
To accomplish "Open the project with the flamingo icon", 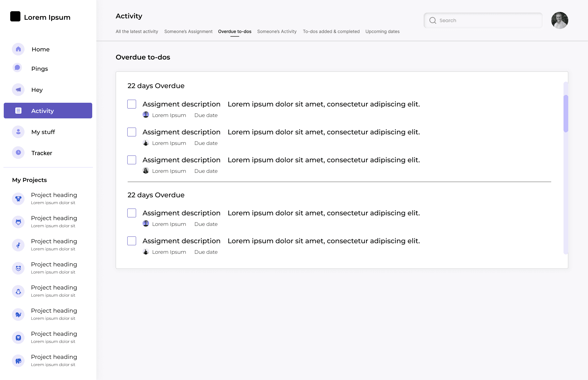I will click(18, 245).
